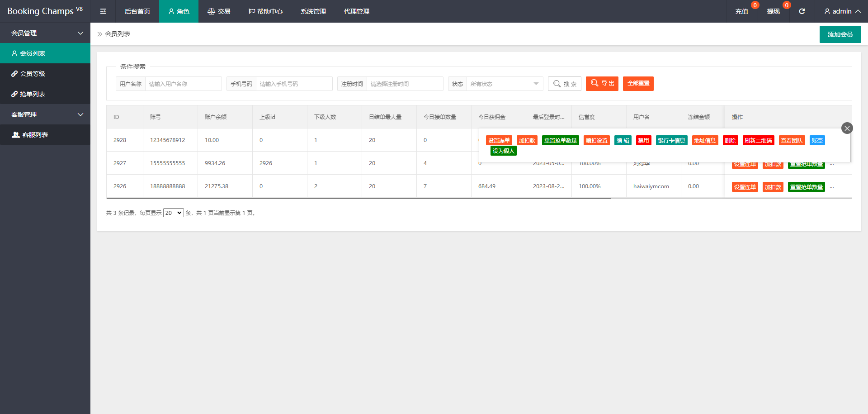
Task: Open 会员等级 in the sidebar
Action: click(x=33, y=74)
